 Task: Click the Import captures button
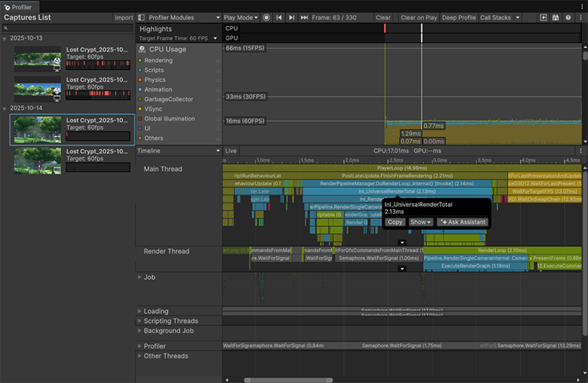click(124, 17)
